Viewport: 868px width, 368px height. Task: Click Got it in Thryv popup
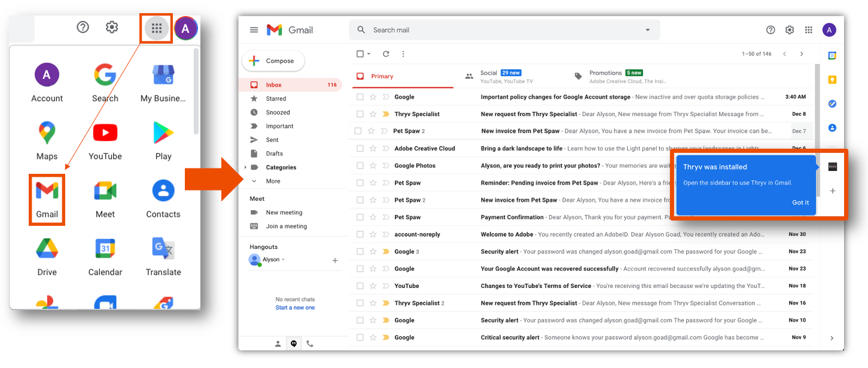pos(800,203)
